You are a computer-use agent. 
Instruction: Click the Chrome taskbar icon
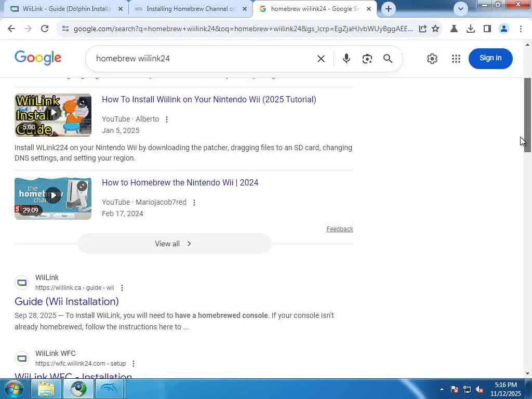[x=78, y=389]
